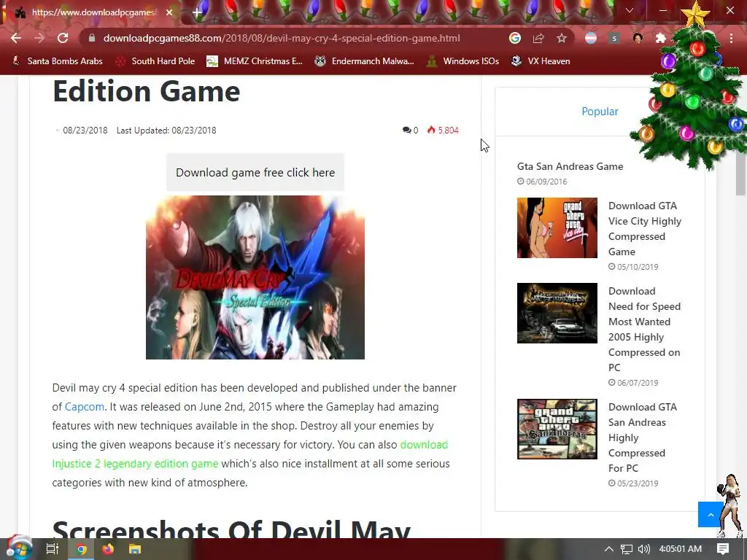
Task: Open GTA Vice City thumbnail
Action: (557, 227)
